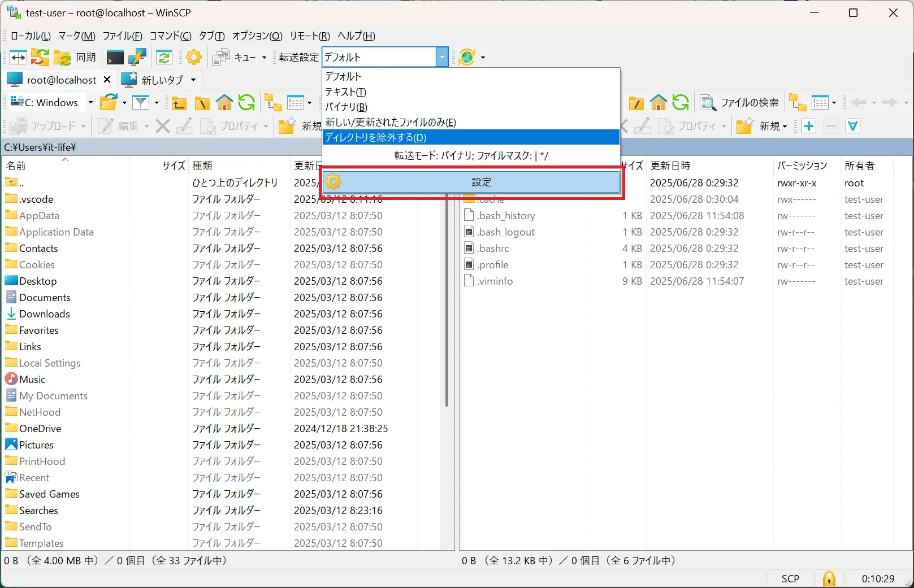Go to local home directory icon
This screenshot has height=588, width=914.
(224, 102)
